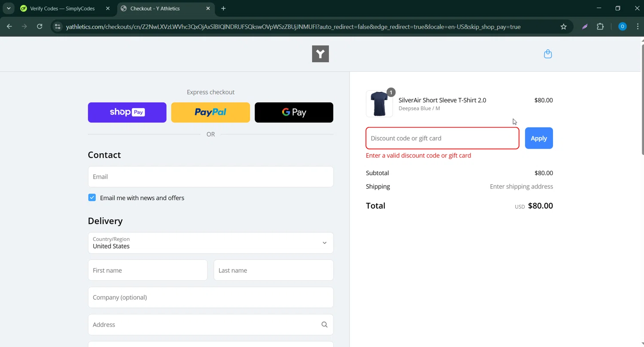Open the shopping cart bag icon

tap(548, 54)
